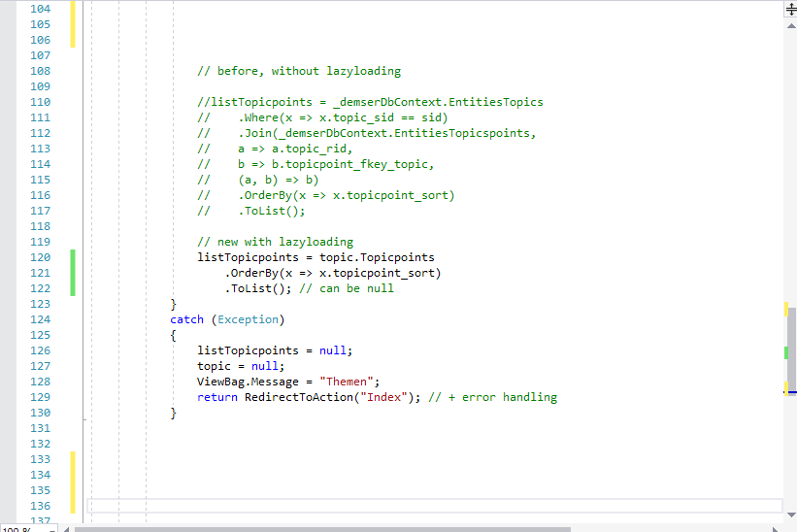This screenshot has width=797, height=532.
Task: Click the "Themen" string literal
Action: [x=347, y=382]
